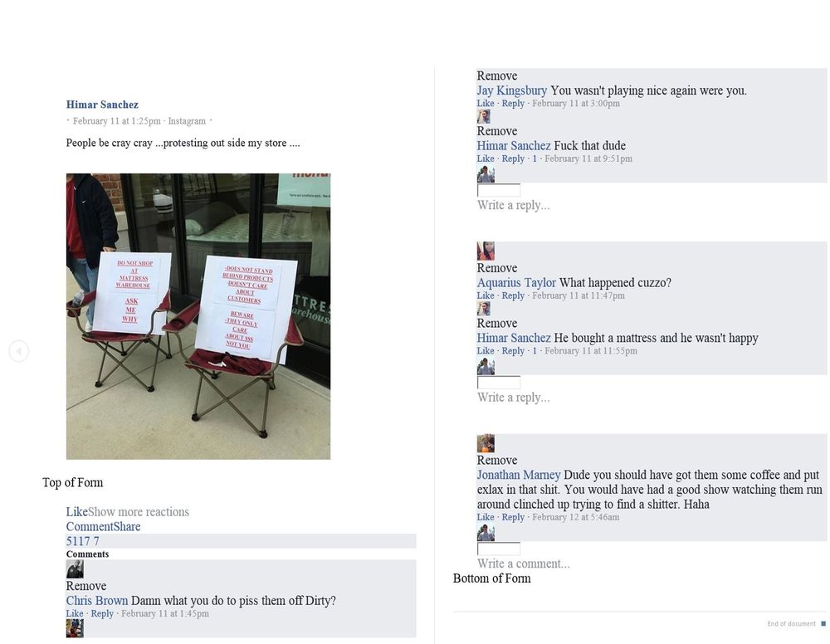Click the previous-photo arrow beside the image
The width and height of the screenshot is (830, 644).
click(x=18, y=351)
